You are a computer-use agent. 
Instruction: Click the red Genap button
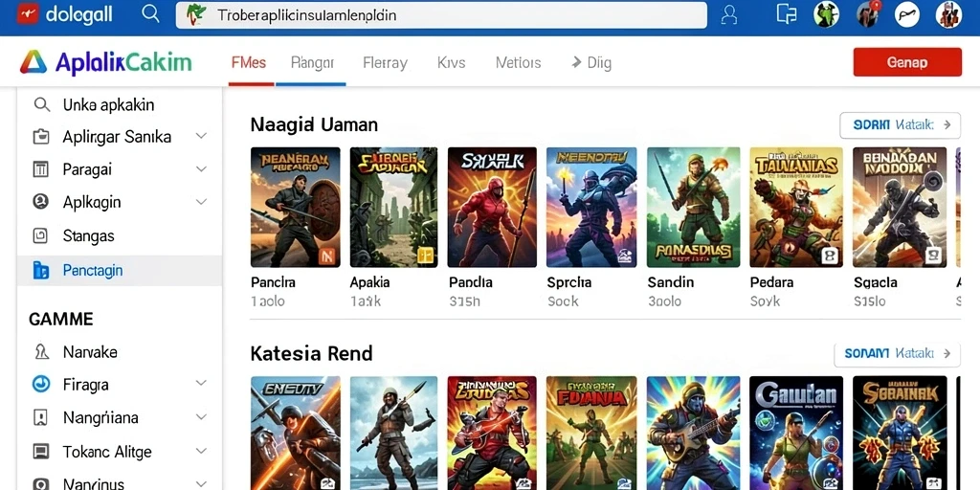[907, 62]
